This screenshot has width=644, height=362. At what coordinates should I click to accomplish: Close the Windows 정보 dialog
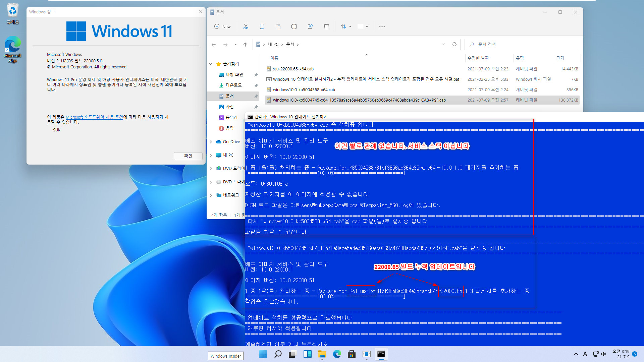tap(201, 12)
